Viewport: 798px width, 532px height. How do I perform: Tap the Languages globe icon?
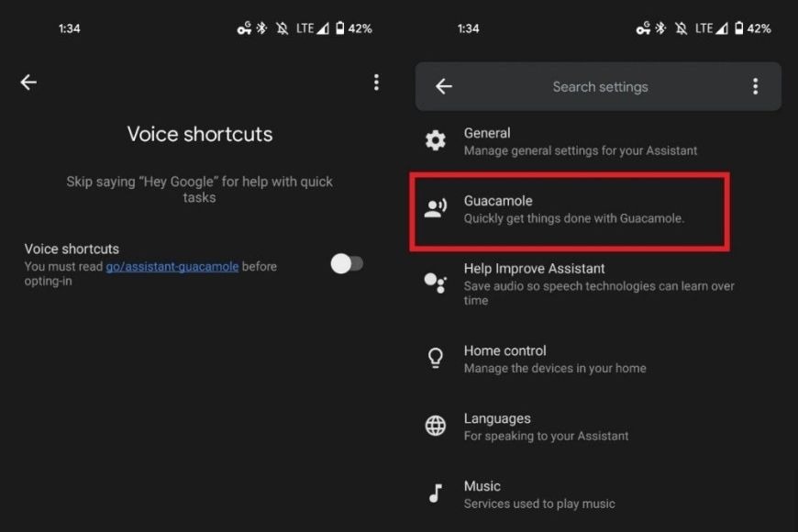point(436,426)
